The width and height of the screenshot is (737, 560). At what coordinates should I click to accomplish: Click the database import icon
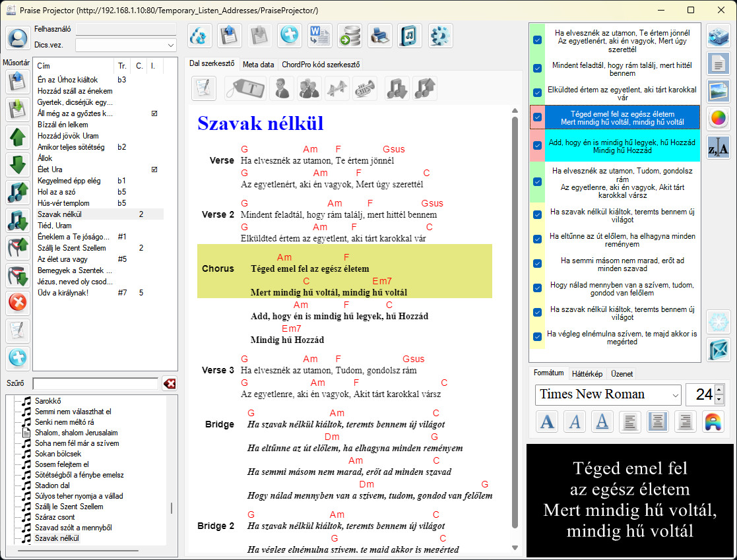(x=350, y=36)
